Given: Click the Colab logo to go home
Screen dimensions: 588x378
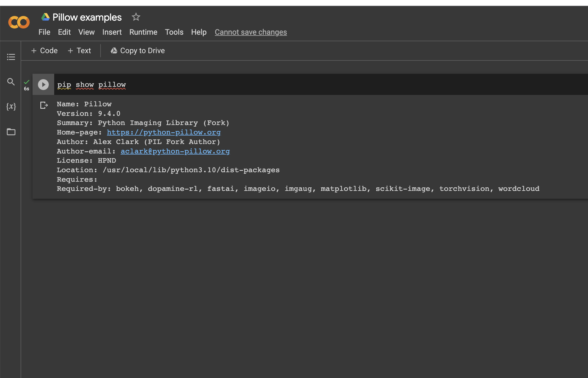Looking at the screenshot, I should coord(19,22).
